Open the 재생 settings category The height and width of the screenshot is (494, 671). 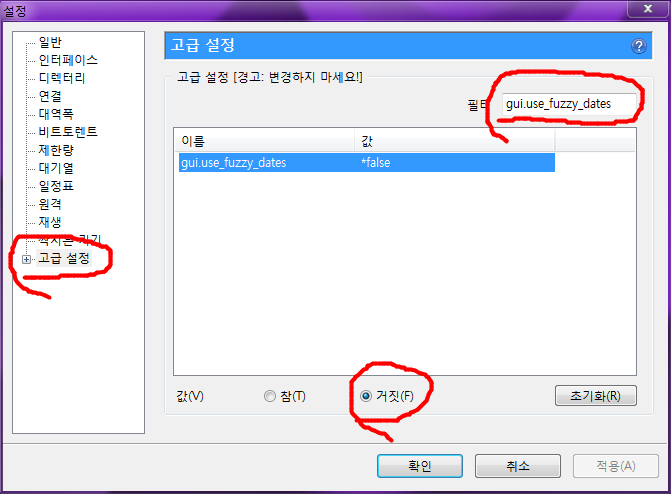[x=50, y=222]
